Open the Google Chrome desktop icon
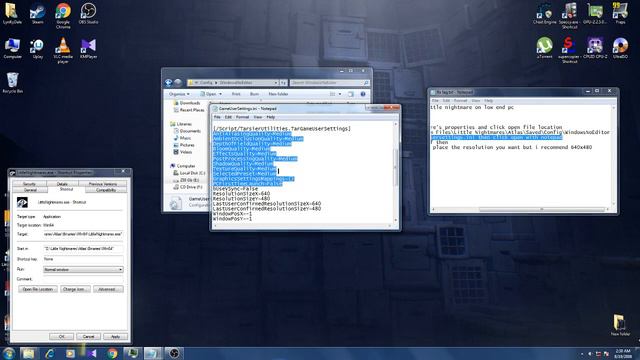Viewport: 640px width, 360px height. pos(63,16)
